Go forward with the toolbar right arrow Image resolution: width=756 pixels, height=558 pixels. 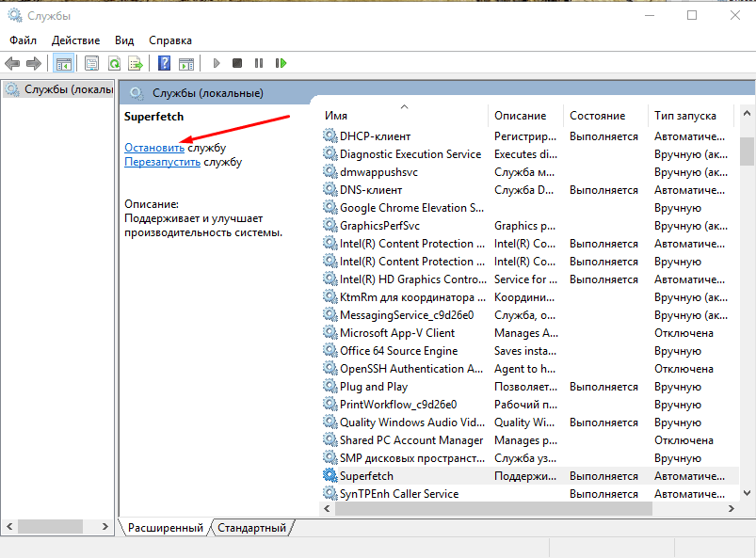coord(34,63)
